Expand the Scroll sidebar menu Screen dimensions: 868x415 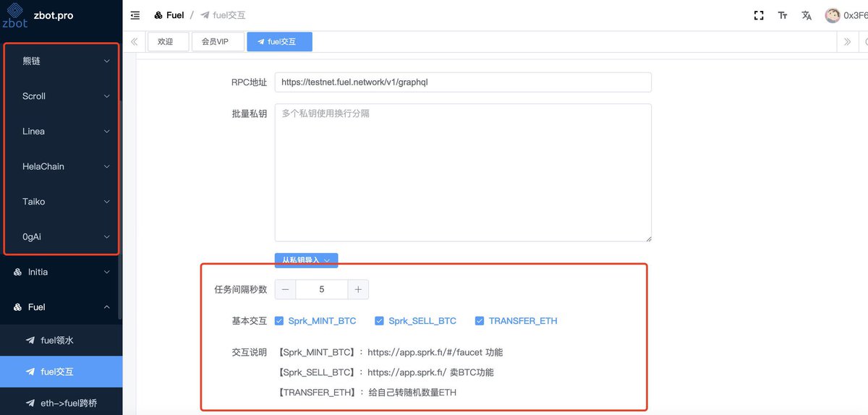tap(61, 96)
